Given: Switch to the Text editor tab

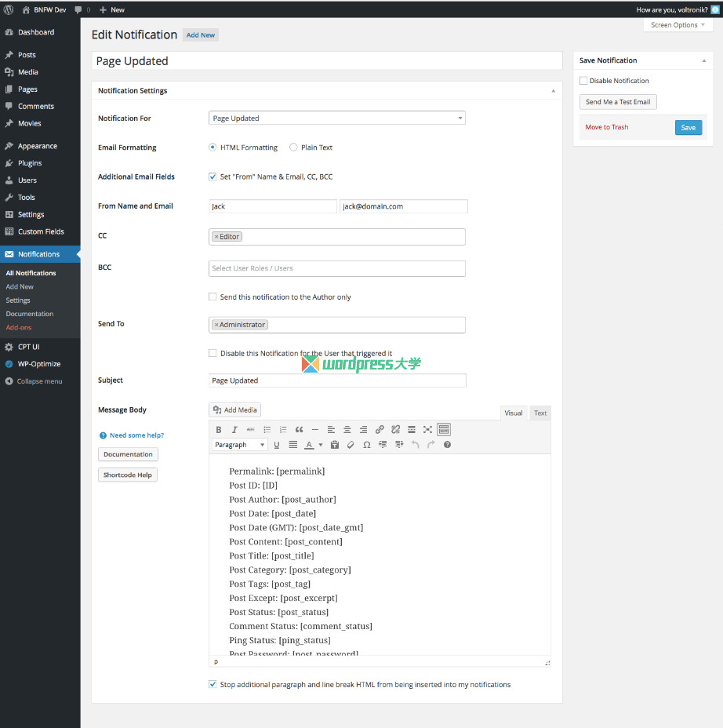Looking at the screenshot, I should point(540,413).
